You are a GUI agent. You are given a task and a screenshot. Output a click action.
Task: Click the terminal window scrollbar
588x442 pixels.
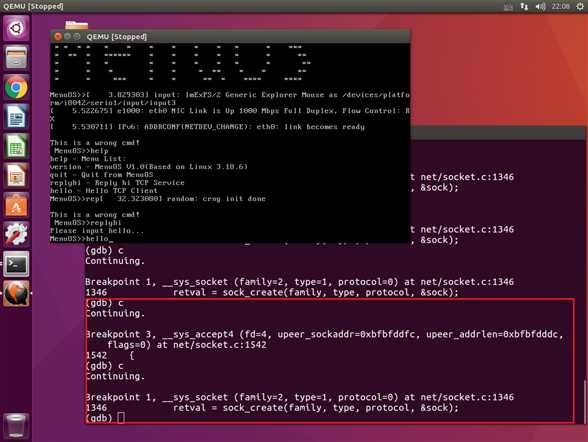click(x=584, y=402)
